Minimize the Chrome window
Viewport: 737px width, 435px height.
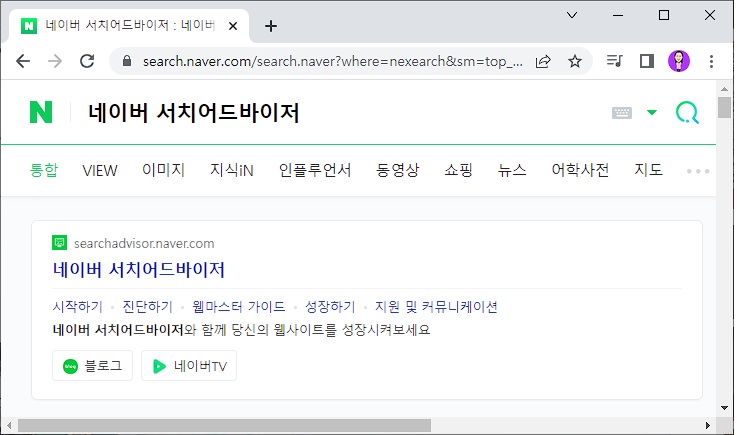pyautogui.click(x=618, y=16)
